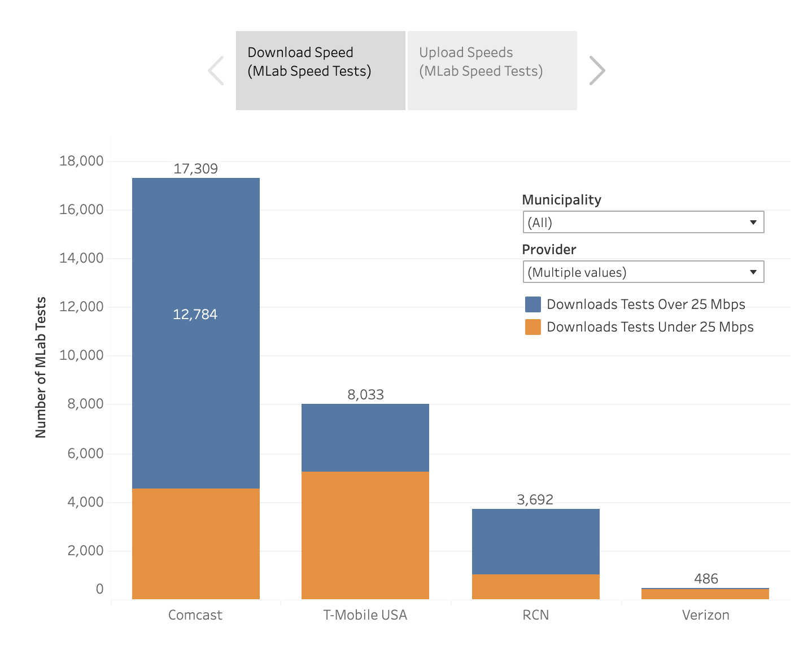The width and height of the screenshot is (812, 645).
Task: Open the Municipality (All) dropdown
Action: pos(643,222)
